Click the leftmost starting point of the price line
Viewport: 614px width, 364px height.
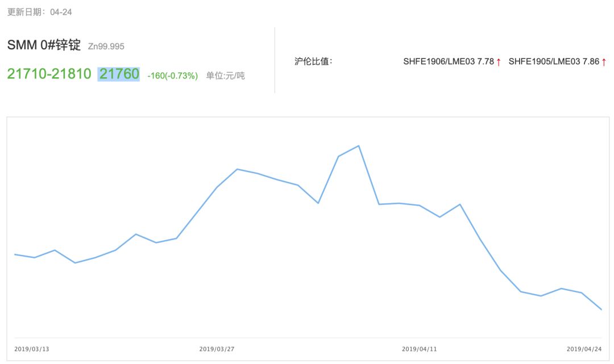click(15, 254)
